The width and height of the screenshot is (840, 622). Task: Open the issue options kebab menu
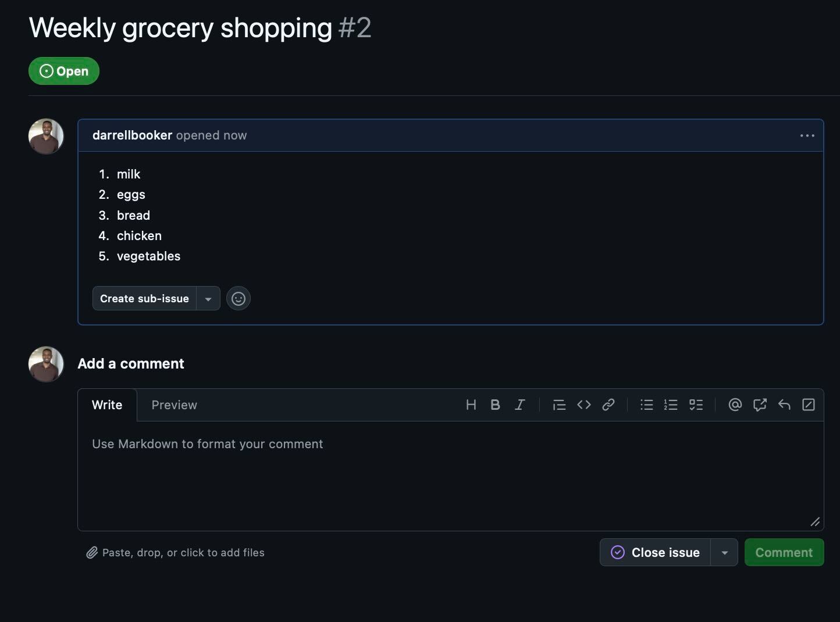click(807, 135)
